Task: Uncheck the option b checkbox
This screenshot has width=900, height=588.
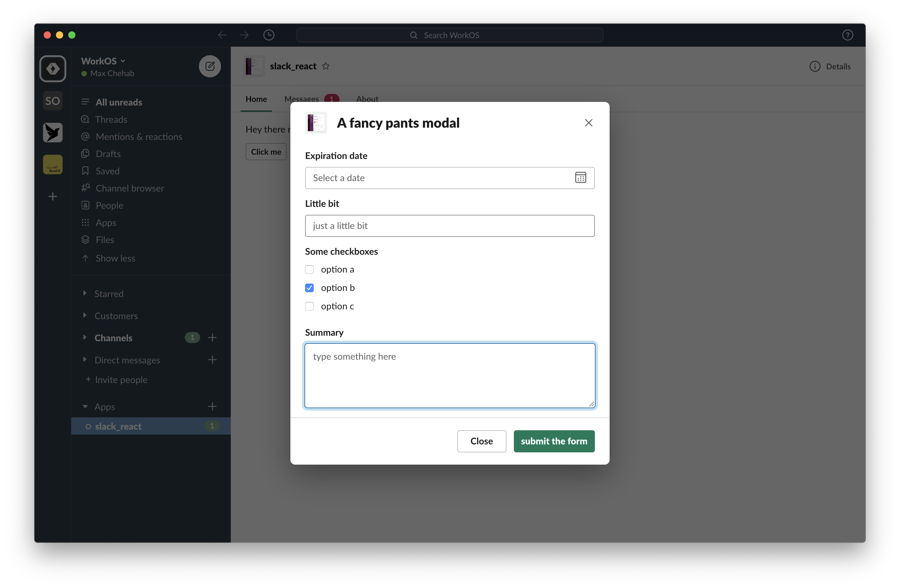Action: [x=309, y=288]
